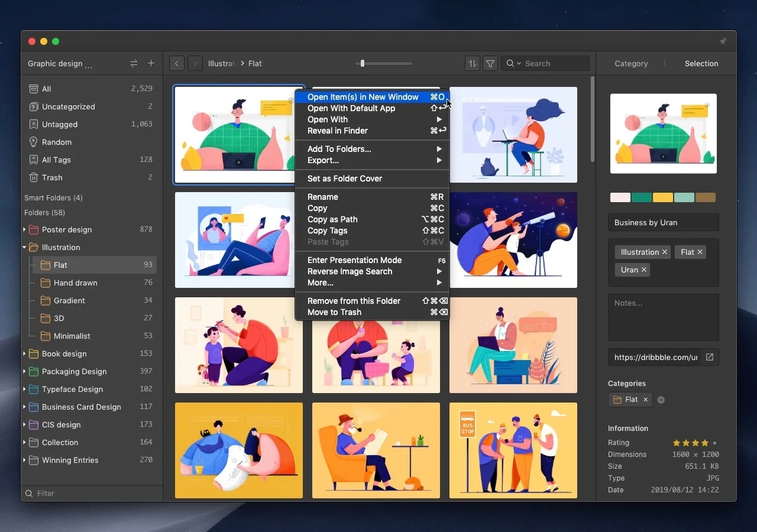Image resolution: width=757 pixels, height=532 pixels.
Task: Click the add new folder plus icon
Action: click(151, 63)
